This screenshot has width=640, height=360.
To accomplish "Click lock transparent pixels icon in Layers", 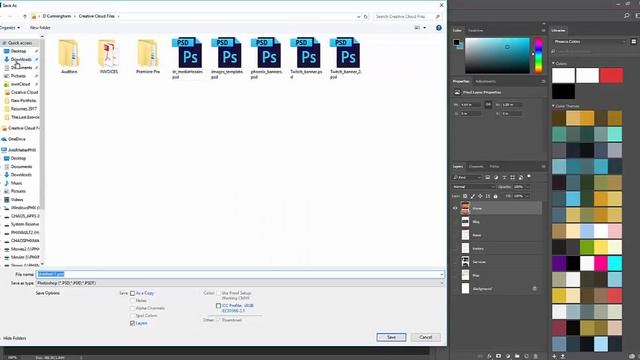I will [x=465, y=196].
